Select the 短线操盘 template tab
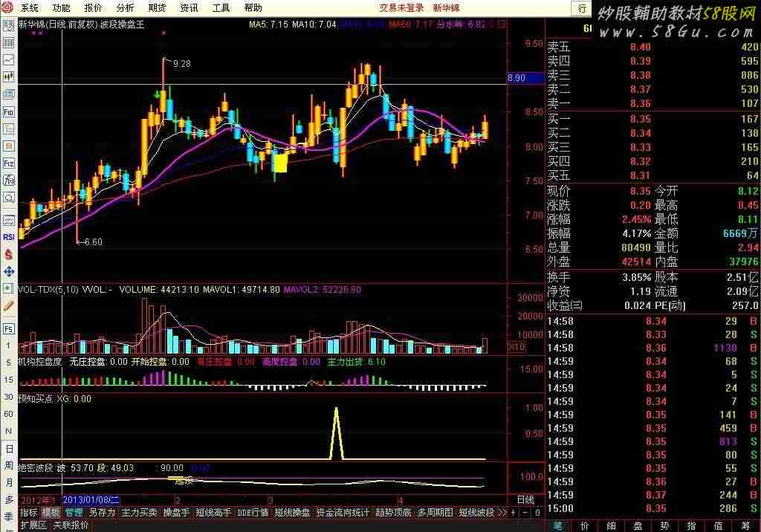The height and width of the screenshot is (532, 761). [x=292, y=512]
